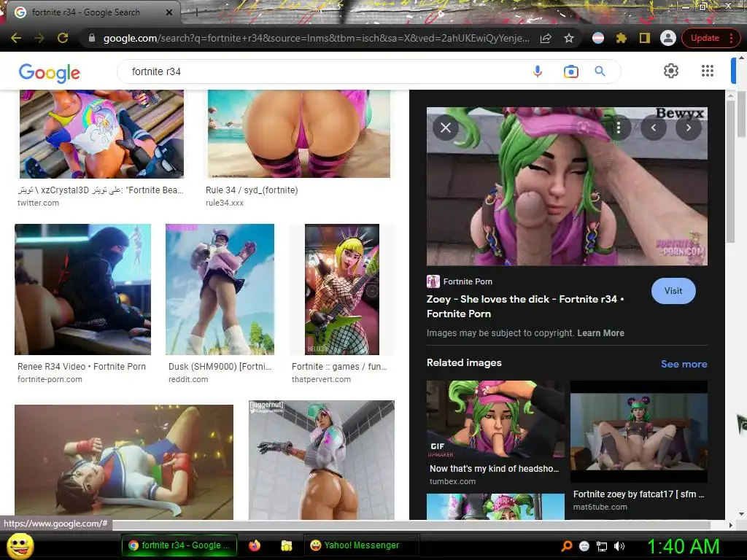
Task: Open Google quick settings gear
Action: click(671, 71)
